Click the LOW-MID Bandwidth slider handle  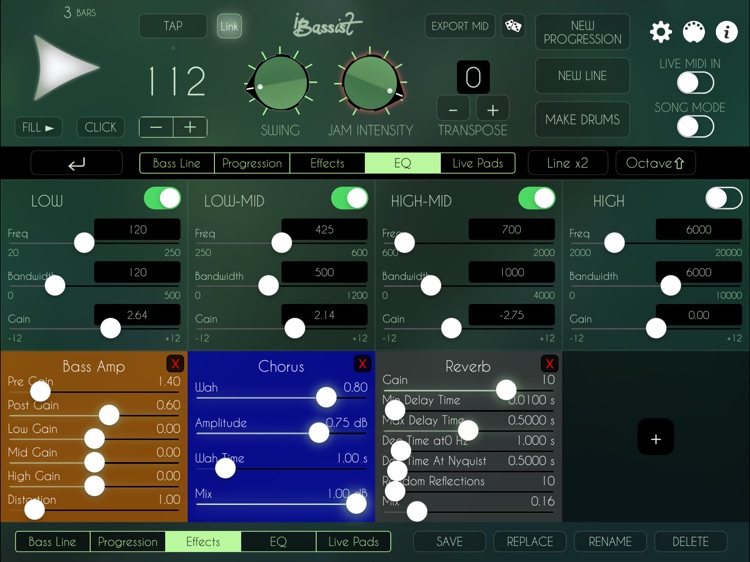(x=268, y=286)
